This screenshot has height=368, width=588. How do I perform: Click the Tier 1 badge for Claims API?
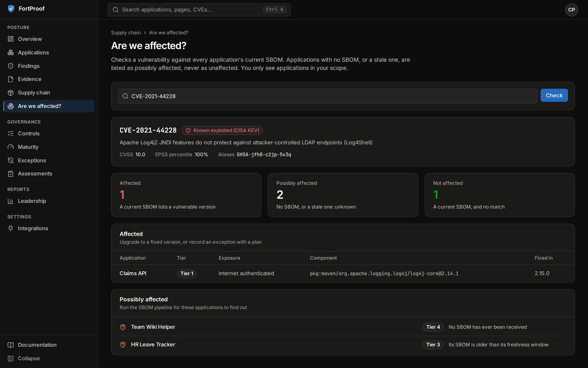(x=187, y=274)
